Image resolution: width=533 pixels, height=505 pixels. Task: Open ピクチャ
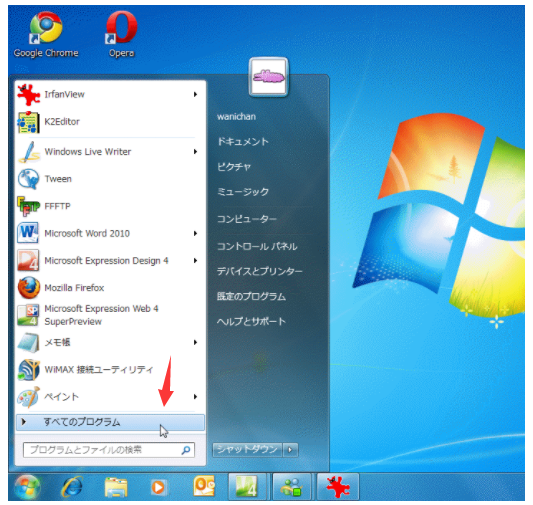[x=234, y=167]
